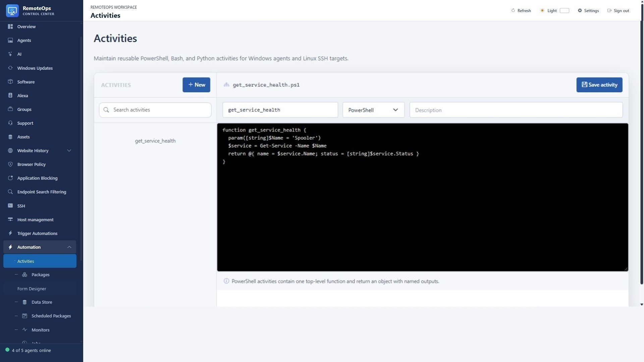This screenshot has height=362, width=644.
Task: Open the Application Blocking icon
Action: (10, 178)
